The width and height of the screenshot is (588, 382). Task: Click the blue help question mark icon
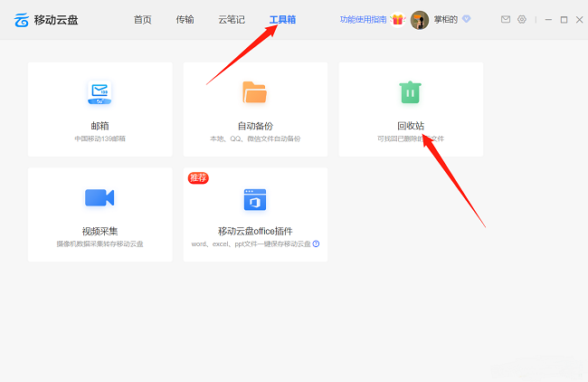tap(316, 244)
